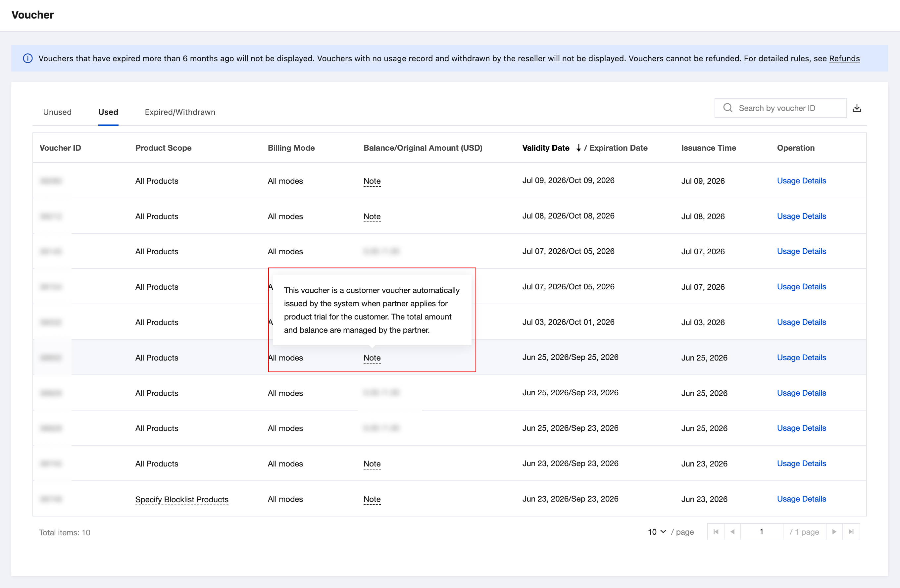Click the '/ 1 page' pagination label

tap(804, 532)
